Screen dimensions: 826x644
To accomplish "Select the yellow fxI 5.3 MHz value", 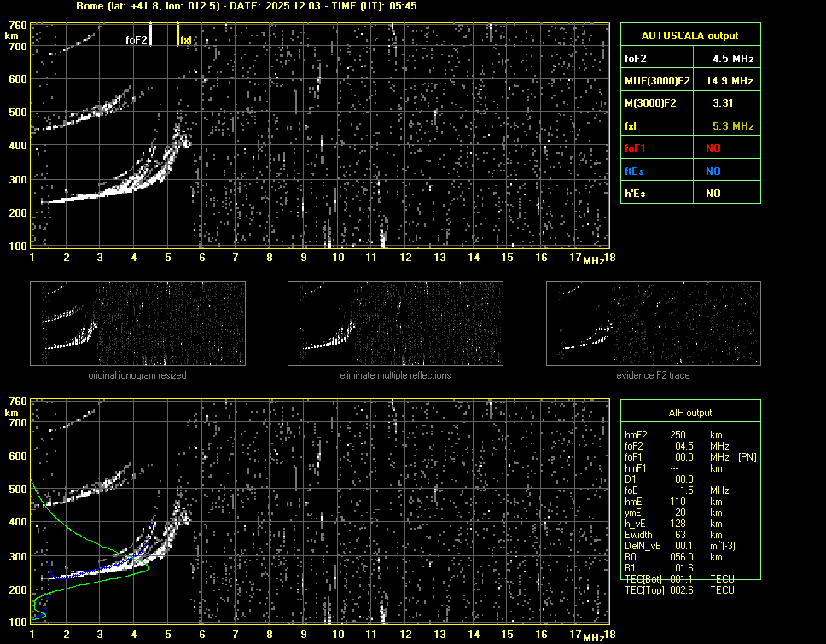I will [733, 126].
